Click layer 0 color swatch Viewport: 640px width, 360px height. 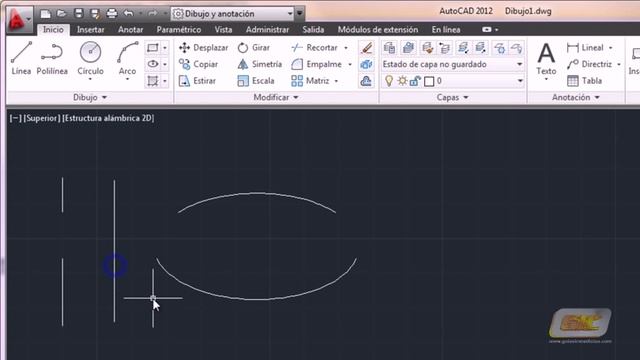pyautogui.click(x=429, y=81)
